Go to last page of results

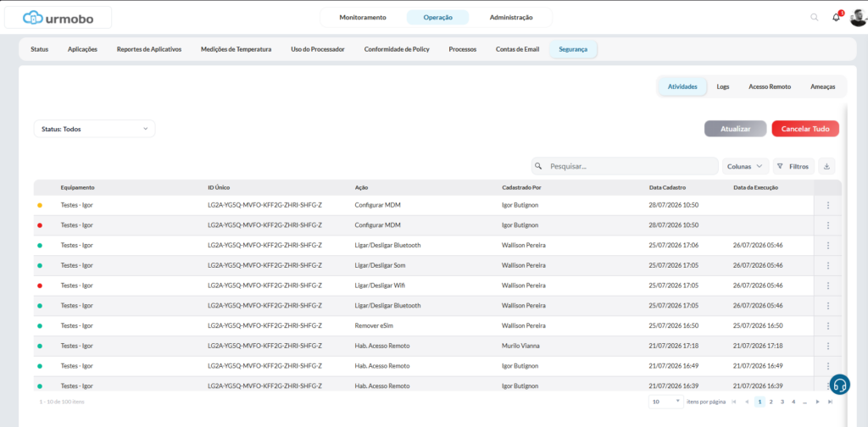point(830,402)
